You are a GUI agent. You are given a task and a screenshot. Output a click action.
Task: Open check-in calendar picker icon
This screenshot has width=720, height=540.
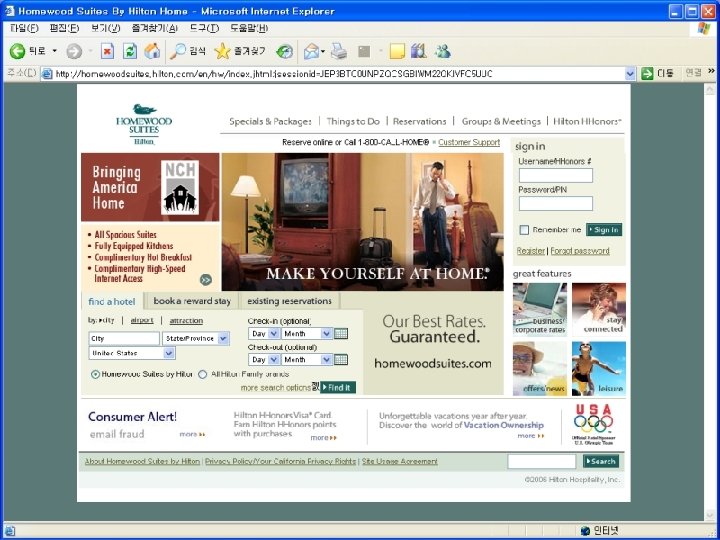tap(341, 334)
